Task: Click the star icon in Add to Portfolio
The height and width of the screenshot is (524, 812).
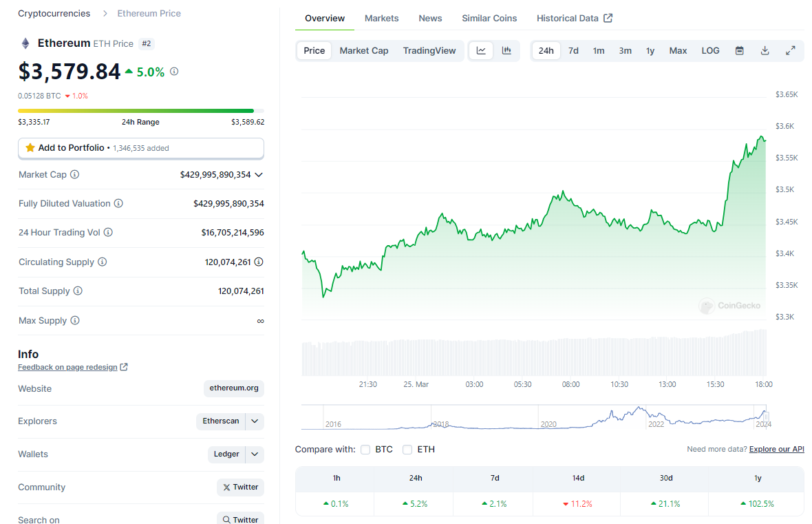Action: pyautogui.click(x=30, y=148)
